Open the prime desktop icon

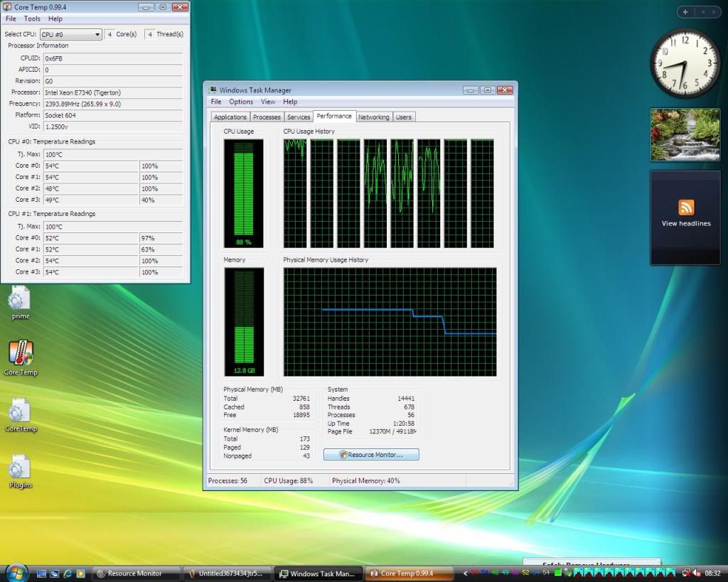click(19, 303)
